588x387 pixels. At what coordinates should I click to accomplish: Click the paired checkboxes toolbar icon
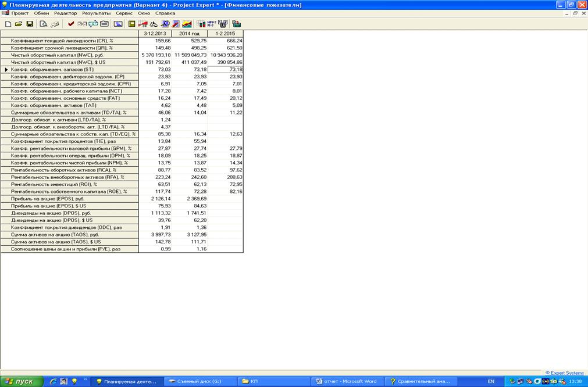pyautogui.click(x=82, y=24)
